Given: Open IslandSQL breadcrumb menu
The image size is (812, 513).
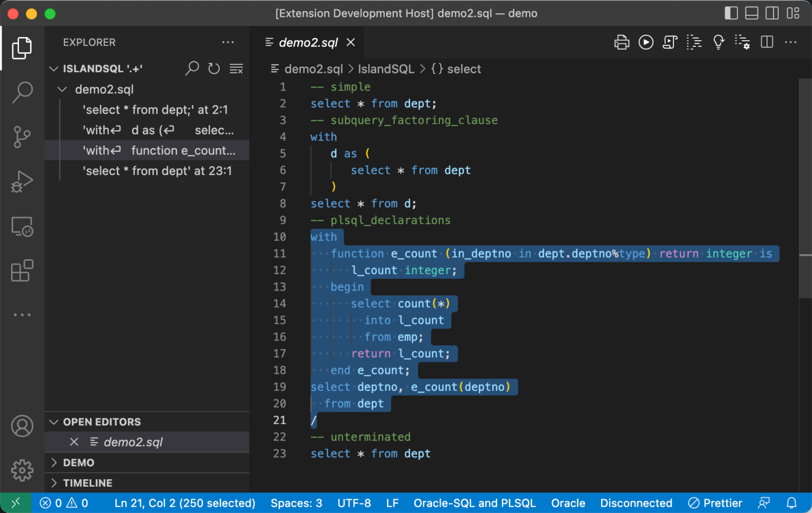Looking at the screenshot, I should pyautogui.click(x=386, y=69).
